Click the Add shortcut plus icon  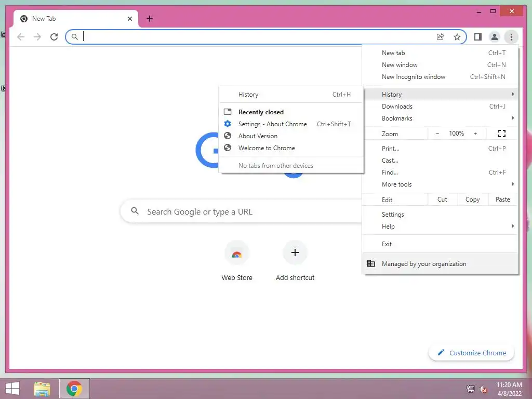click(x=295, y=252)
